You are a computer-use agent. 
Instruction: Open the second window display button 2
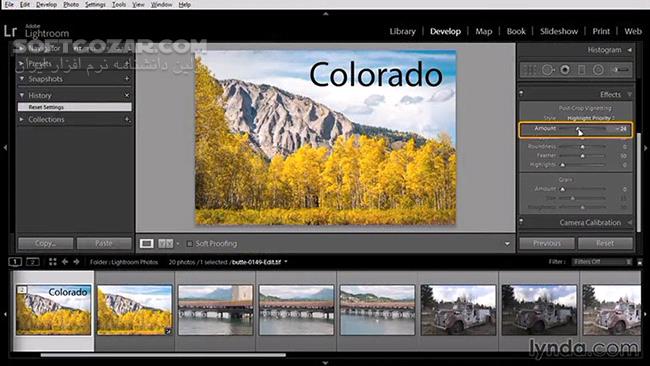pyautogui.click(x=33, y=262)
